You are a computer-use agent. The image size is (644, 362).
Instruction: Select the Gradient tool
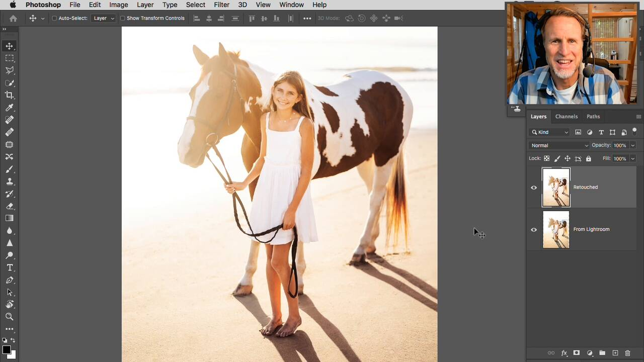click(x=9, y=218)
